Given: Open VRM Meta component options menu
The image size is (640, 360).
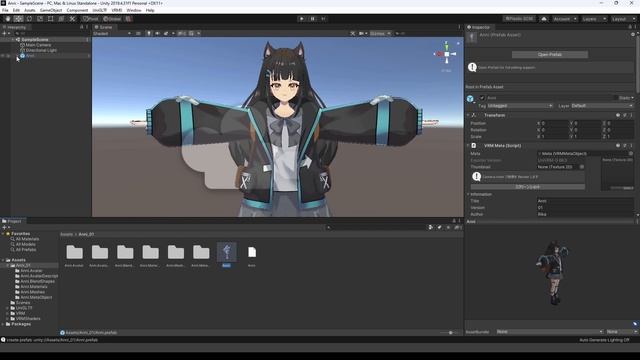Looking at the screenshot, I should (631, 145).
